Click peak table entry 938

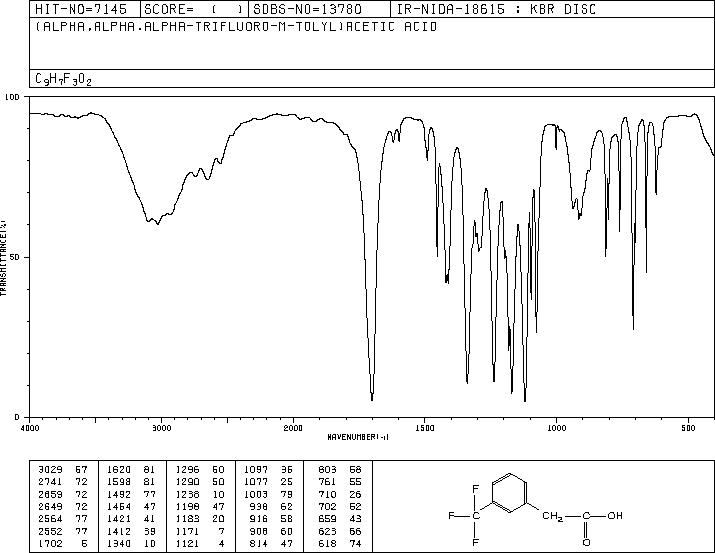(x=259, y=506)
